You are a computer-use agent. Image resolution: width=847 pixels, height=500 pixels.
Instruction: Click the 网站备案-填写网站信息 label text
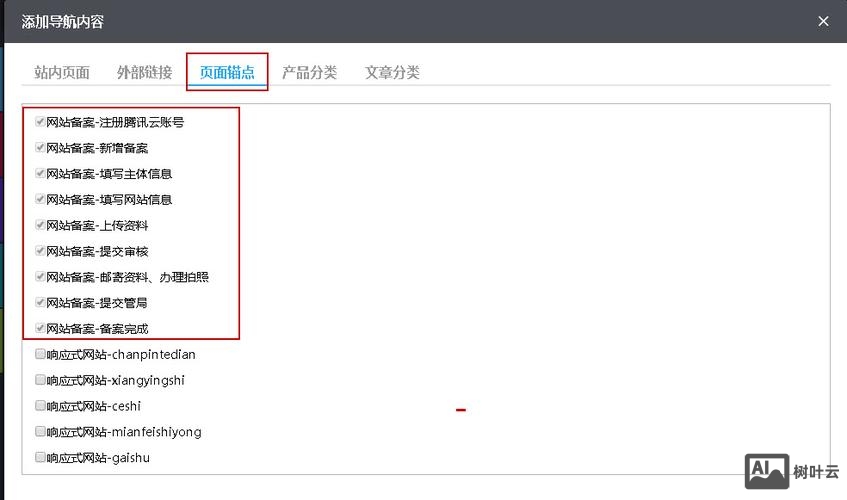click(109, 200)
